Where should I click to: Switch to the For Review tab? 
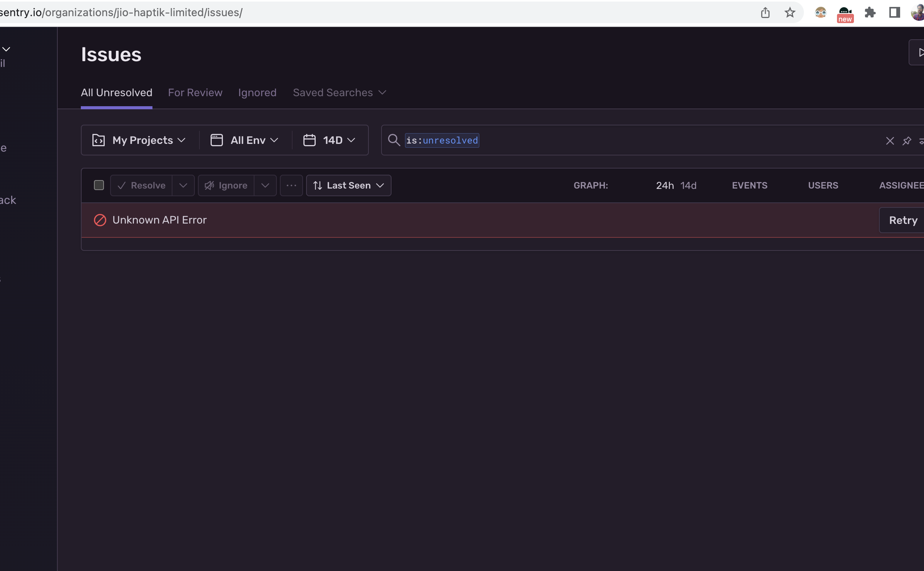click(x=195, y=93)
